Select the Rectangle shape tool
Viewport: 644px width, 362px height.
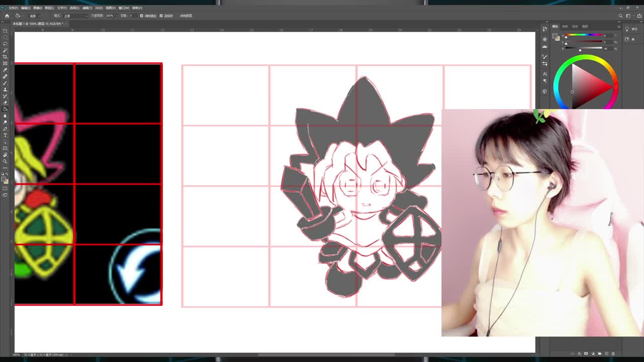tap(5, 148)
